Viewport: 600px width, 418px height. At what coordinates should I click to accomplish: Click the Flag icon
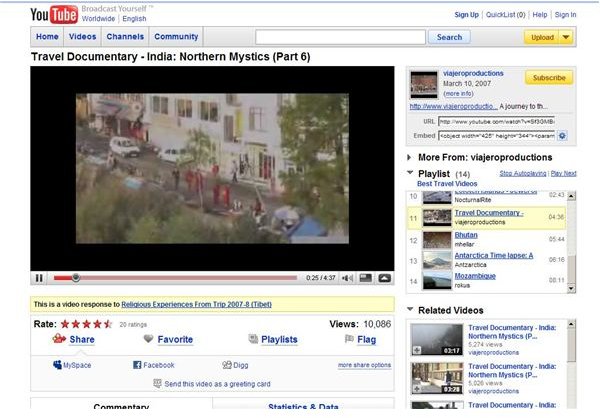(x=349, y=339)
